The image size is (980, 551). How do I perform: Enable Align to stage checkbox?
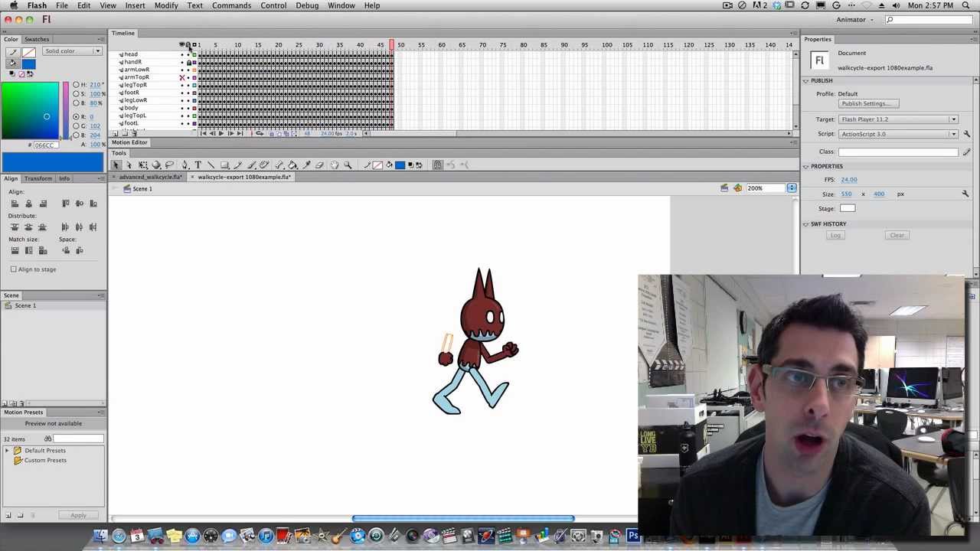13,269
